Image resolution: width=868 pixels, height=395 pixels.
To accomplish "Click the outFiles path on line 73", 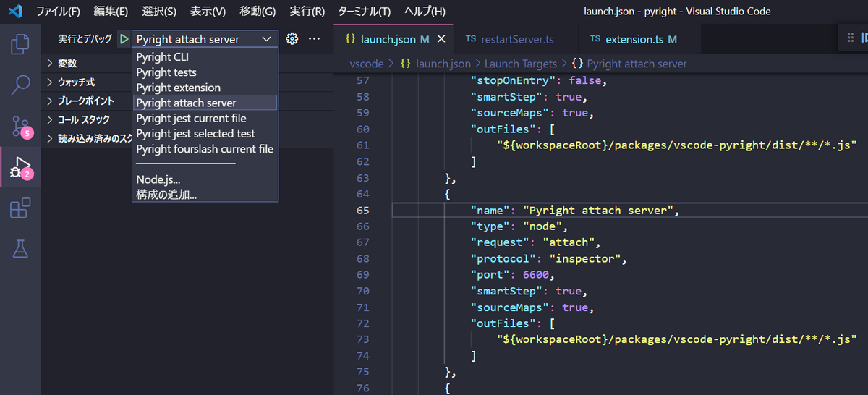I will tap(676, 339).
